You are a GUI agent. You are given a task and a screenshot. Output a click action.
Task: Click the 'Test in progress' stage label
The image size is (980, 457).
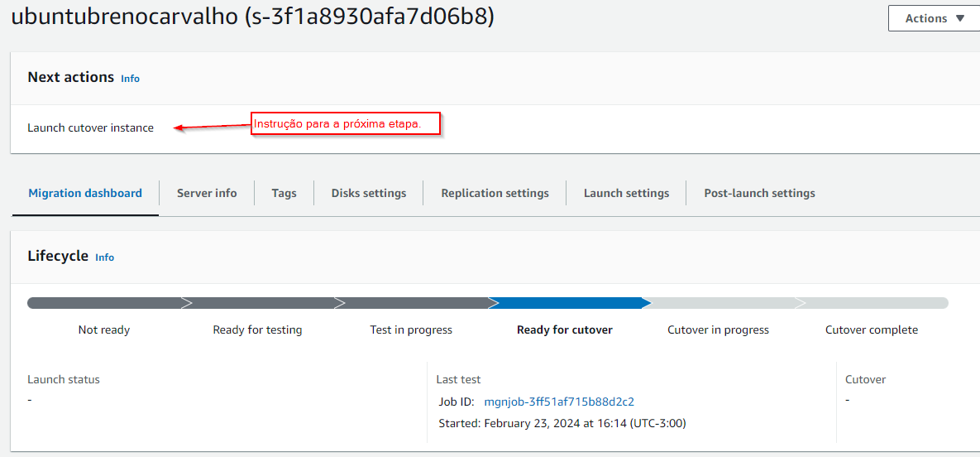coord(411,330)
